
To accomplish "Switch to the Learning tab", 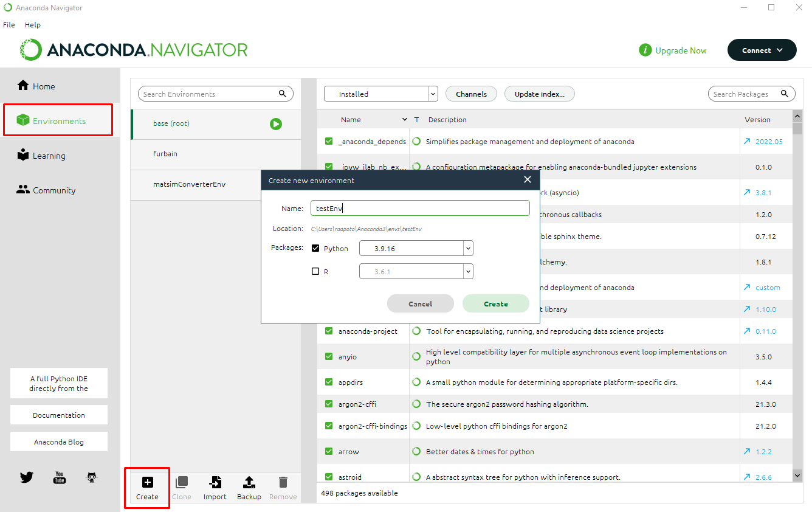I will tap(60, 156).
